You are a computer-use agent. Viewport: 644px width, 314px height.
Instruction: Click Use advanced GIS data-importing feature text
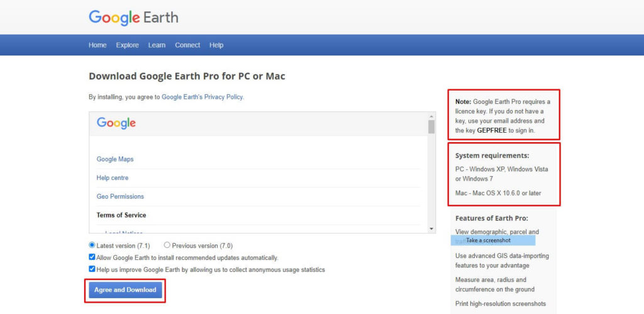coord(502,261)
